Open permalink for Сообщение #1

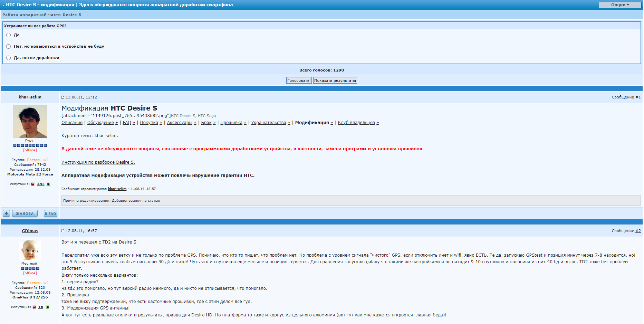point(638,97)
